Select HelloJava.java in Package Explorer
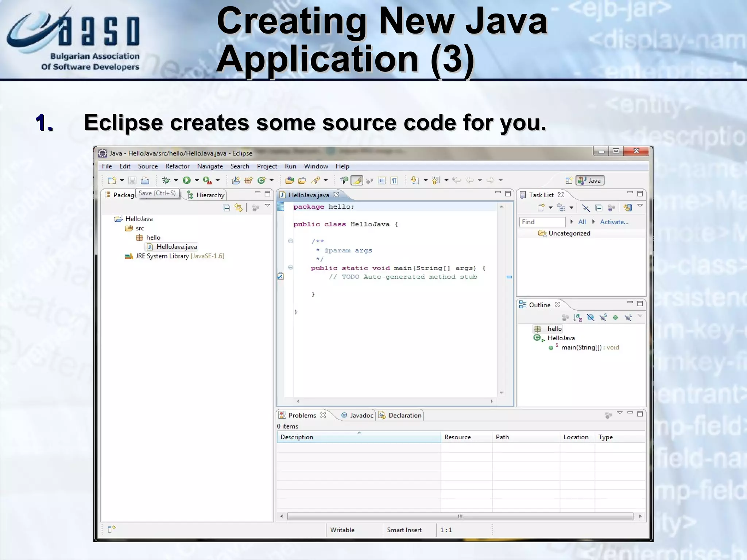The width and height of the screenshot is (747, 560). [x=172, y=247]
